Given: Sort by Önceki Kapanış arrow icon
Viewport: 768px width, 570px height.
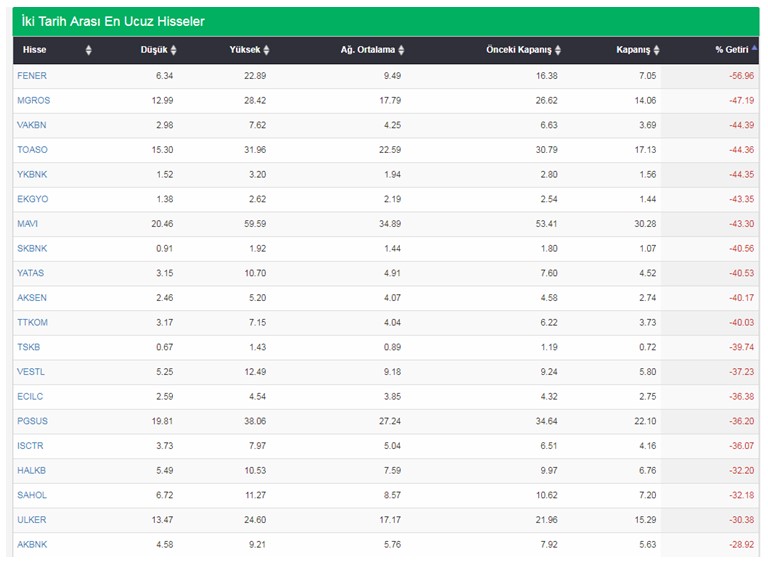Looking at the screenshot, I should coord(558,50).
